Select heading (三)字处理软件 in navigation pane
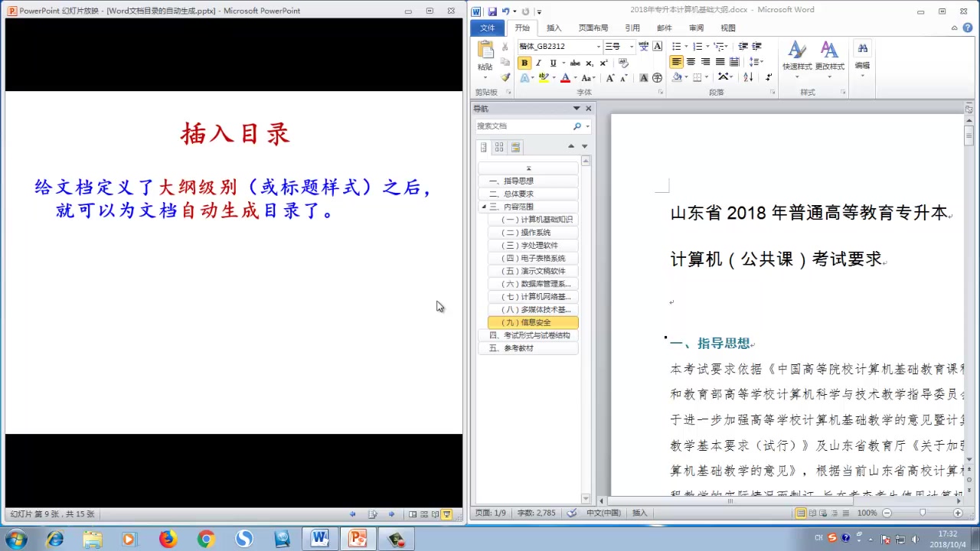 coord(533,245)
